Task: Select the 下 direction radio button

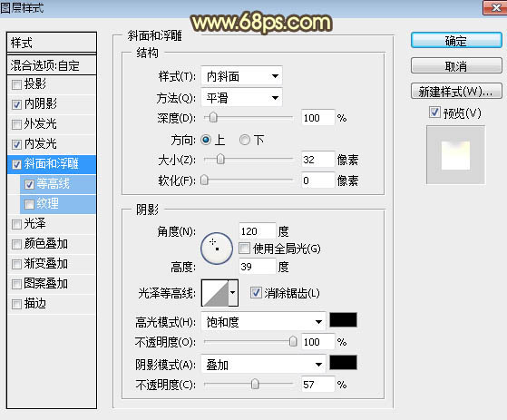Action: click(245, 140)
